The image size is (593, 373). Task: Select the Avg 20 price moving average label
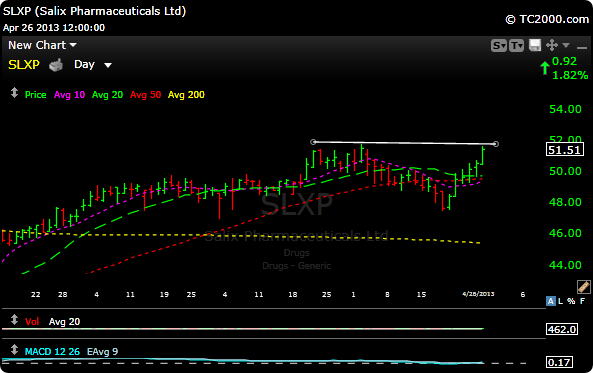coord(107,95)
